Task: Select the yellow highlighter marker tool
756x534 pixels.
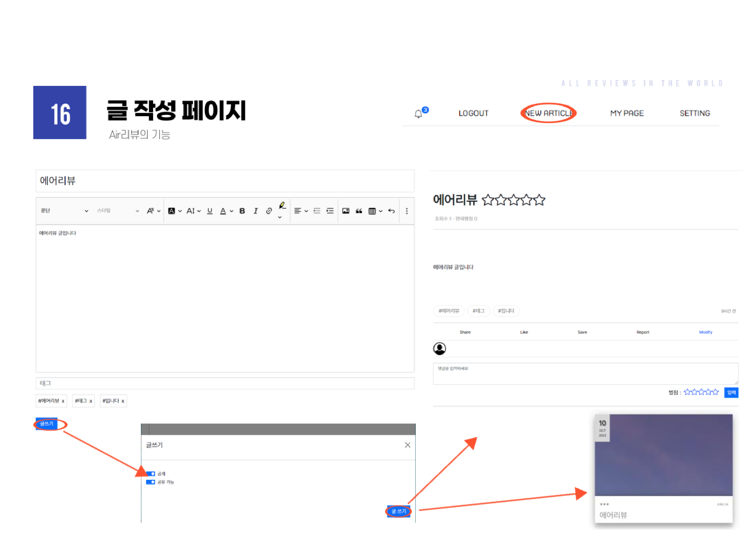Action: point(282,206)
